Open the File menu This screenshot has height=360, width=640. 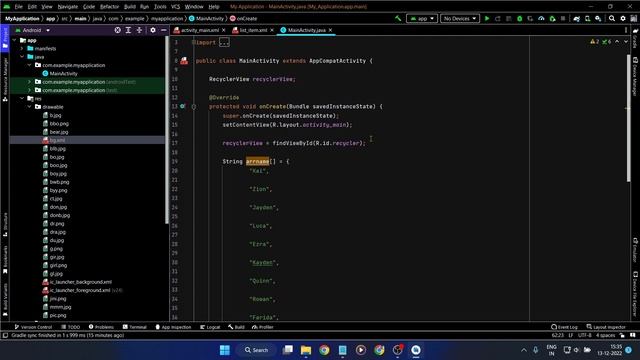coord(19,7)
